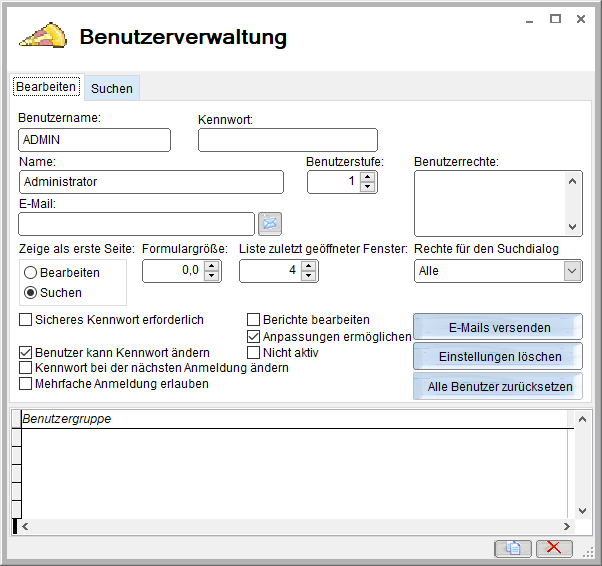Click Benutzergruppe grid scroll right arrow

[x=567, y=526]
